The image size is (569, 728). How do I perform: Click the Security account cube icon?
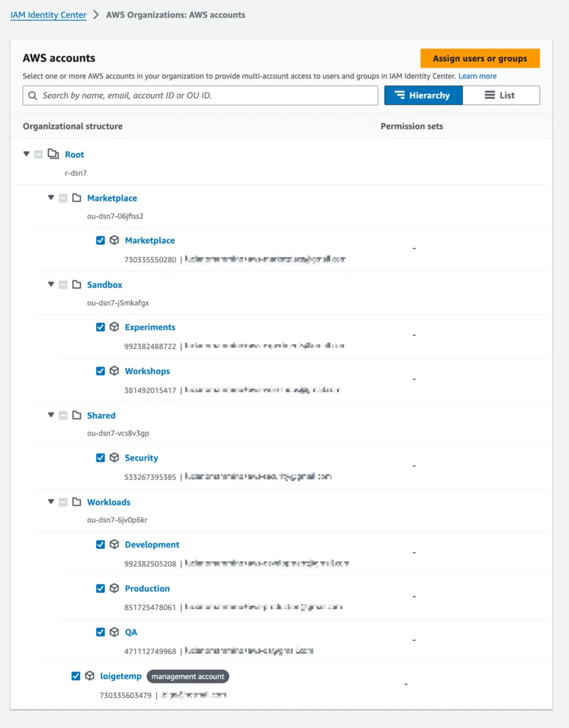pos(115,457)
